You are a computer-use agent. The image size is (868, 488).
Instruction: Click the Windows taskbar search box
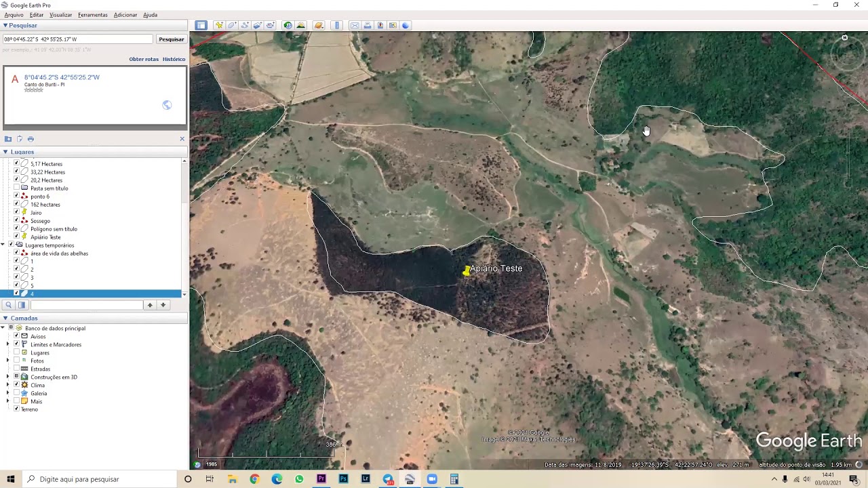(100, 479)
